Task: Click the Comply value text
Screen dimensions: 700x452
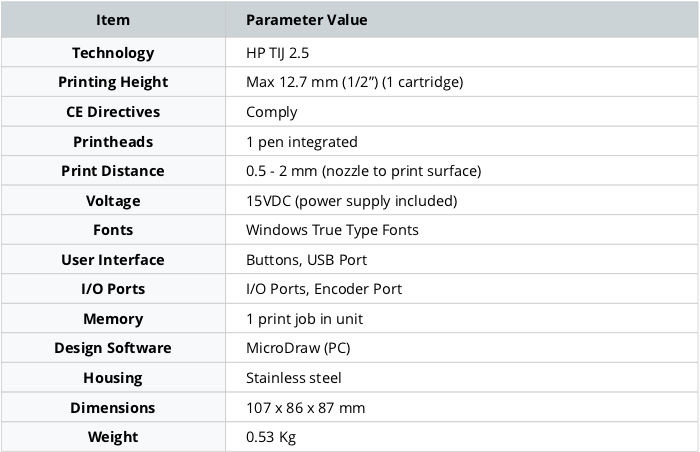Action: pos(271,112)
